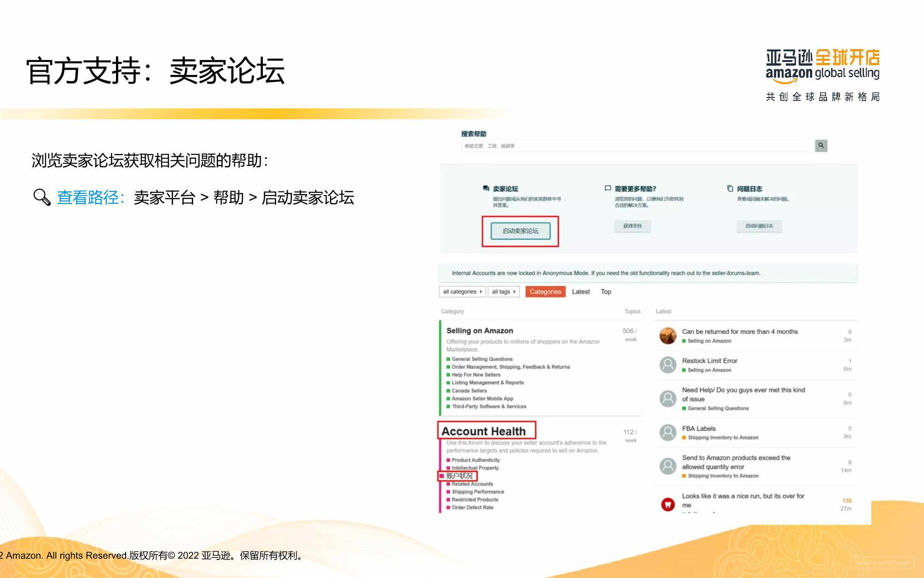Click the 138 reply count
This screenshot has width=924, height=578.
tap(846, 501)
